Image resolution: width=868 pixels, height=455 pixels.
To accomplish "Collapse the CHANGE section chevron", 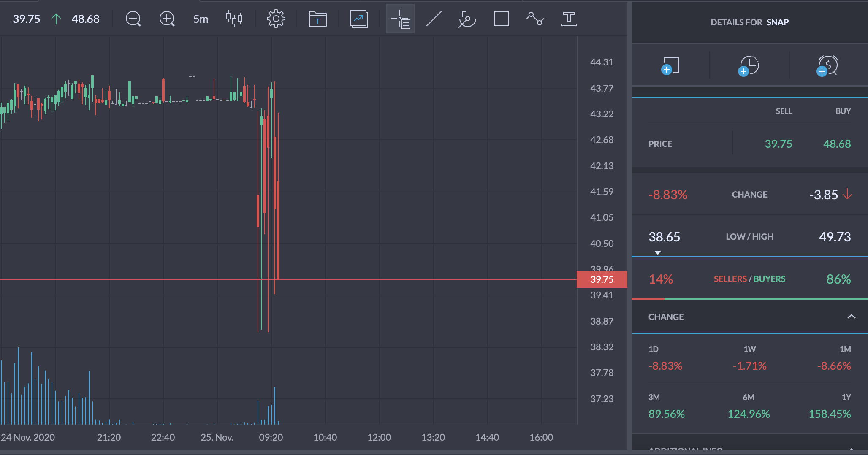I will (851, 317).
